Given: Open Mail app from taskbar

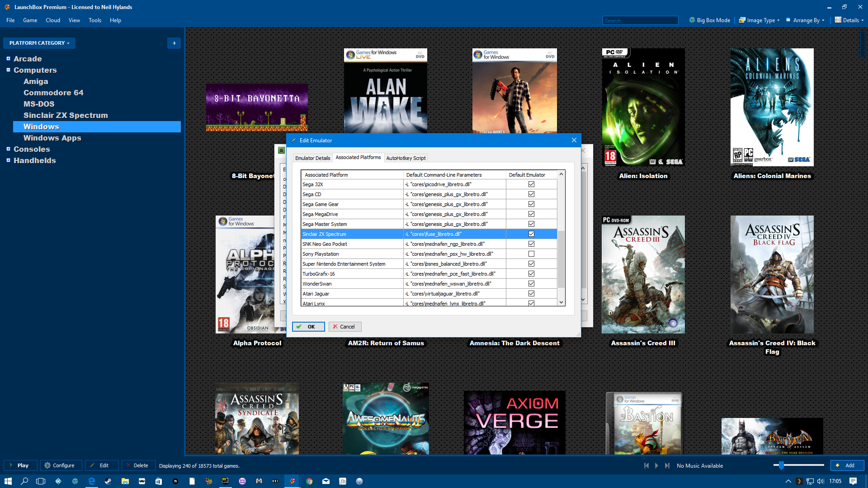Looking at the screenshot, I should pyautogui.click(x=326, y=481).
